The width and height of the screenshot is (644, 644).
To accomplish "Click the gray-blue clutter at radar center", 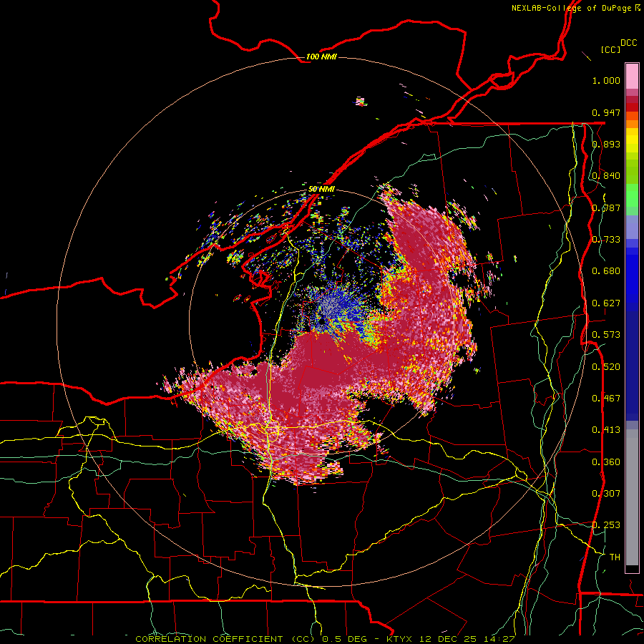I will pos(333,306).
